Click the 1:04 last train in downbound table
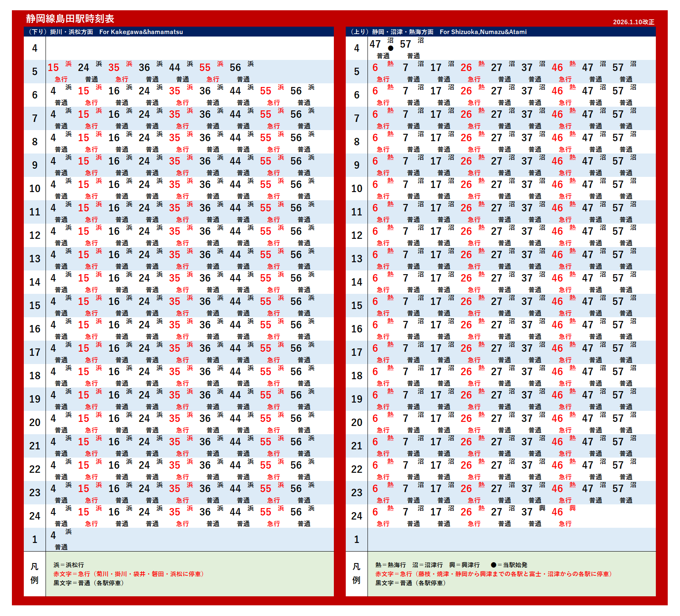The height and width of the screenshot is (616, 680). tap(53, 536)
